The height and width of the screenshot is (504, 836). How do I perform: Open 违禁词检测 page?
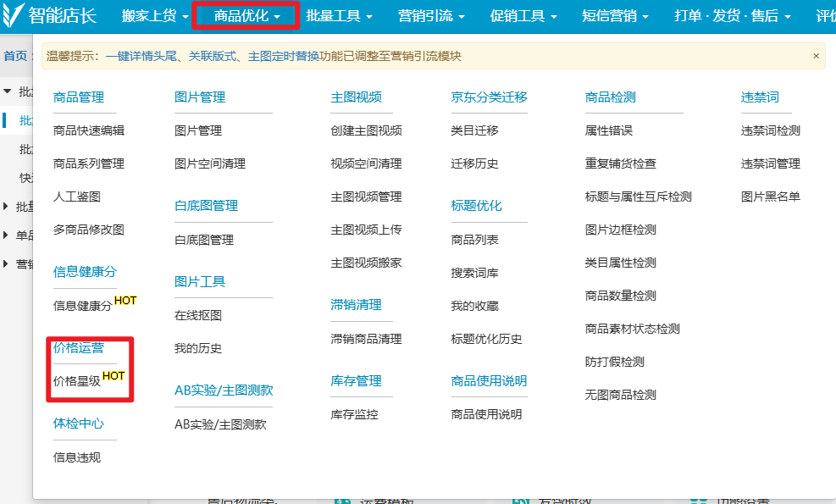(x=770, y=130)
